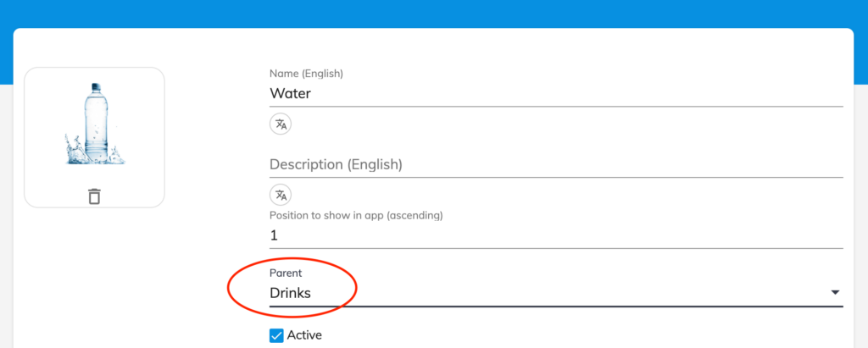Click the Name (English) label
The width and height of the screenshot is (868, 348).
pyautogui.click(x=306, y=74)
